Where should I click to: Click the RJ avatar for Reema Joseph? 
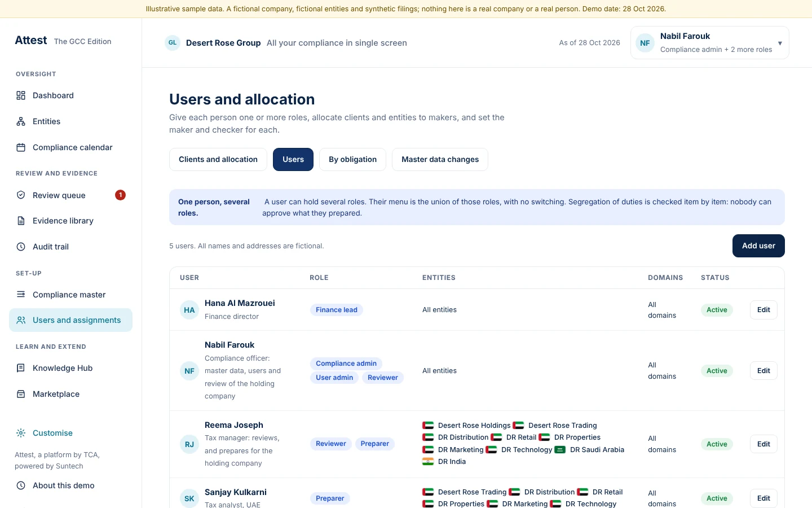point(189,444)
